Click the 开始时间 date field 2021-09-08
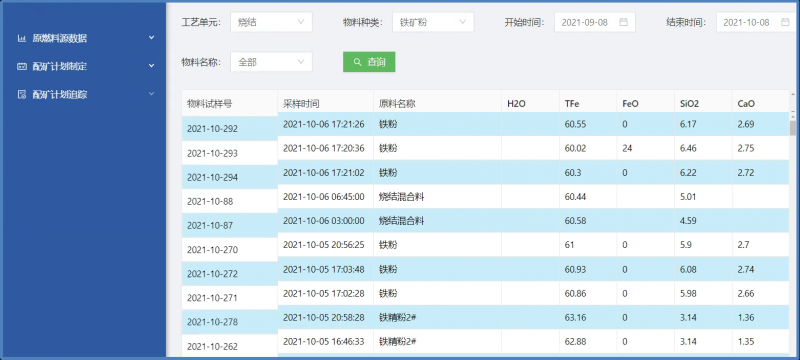This screenshot has height=360, width=800. tap(595, 22)
